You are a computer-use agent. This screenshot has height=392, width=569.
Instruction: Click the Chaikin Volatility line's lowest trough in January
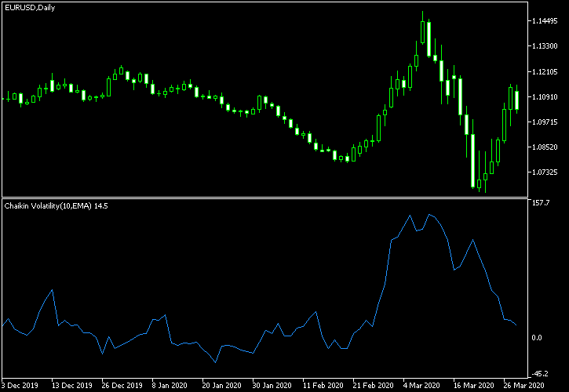click(216, 362)
